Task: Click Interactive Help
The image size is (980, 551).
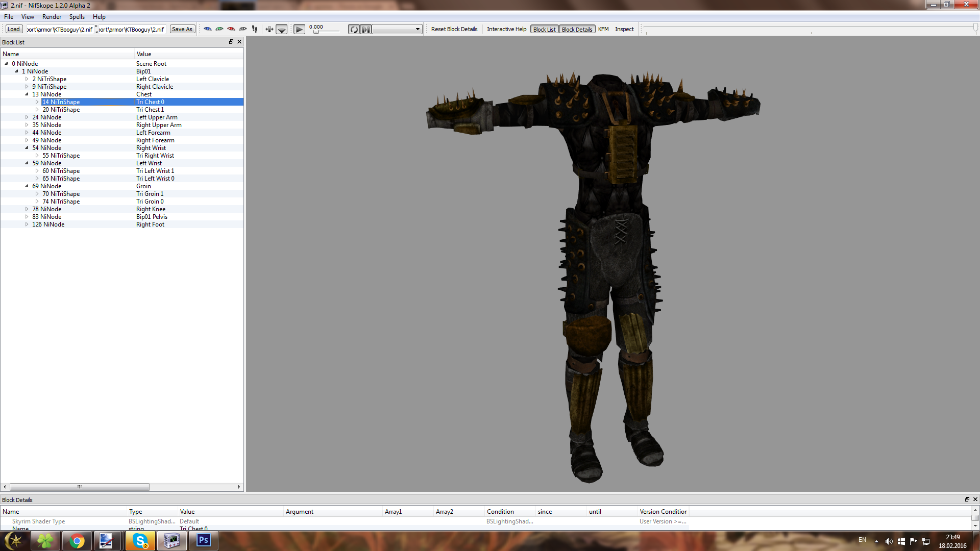Action: (506, 29)
